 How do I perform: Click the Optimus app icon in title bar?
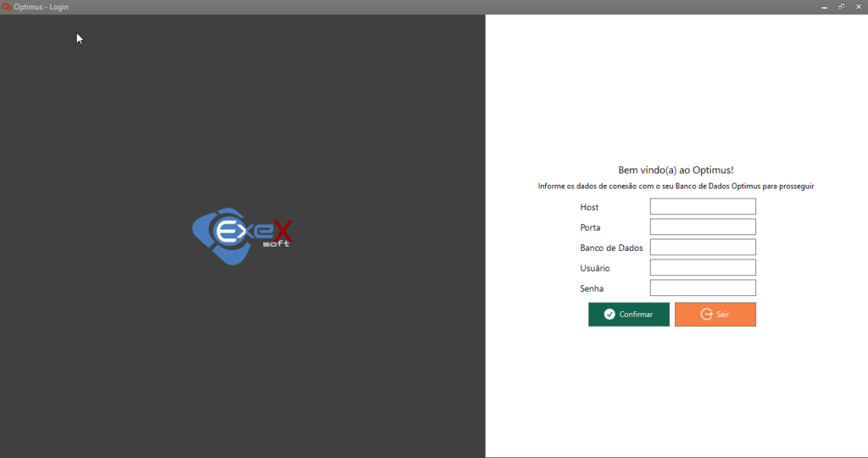click(7, 7)
